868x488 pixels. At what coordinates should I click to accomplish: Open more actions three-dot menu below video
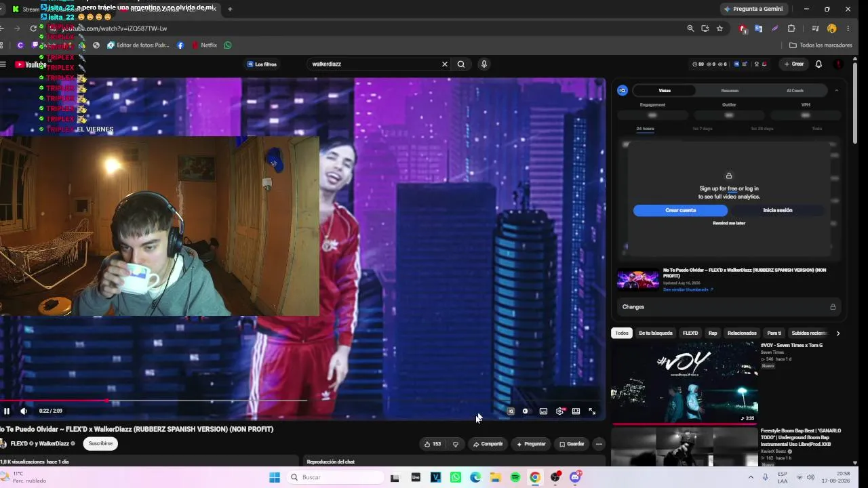click(x=598, y=444)
